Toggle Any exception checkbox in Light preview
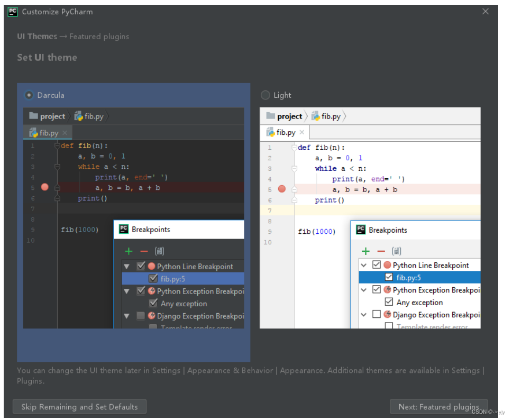This screenshot has height=420, width=513. (x=389, y=302)
